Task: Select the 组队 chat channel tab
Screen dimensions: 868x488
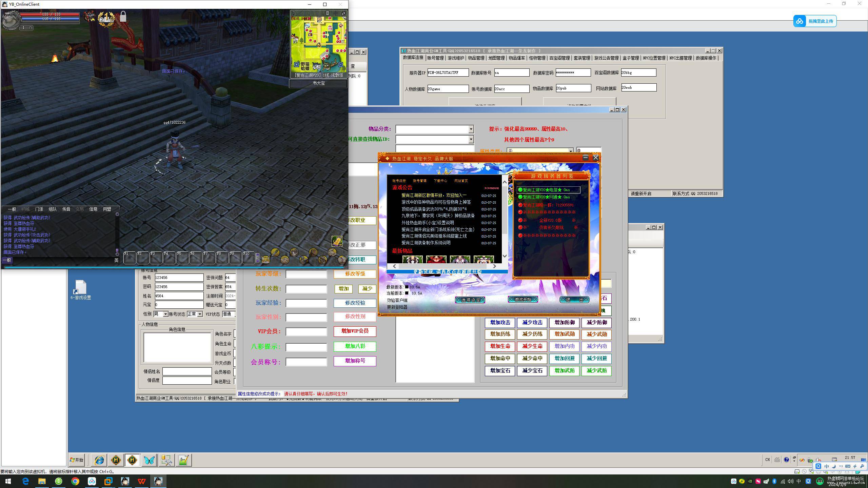Action: (53, 209)
